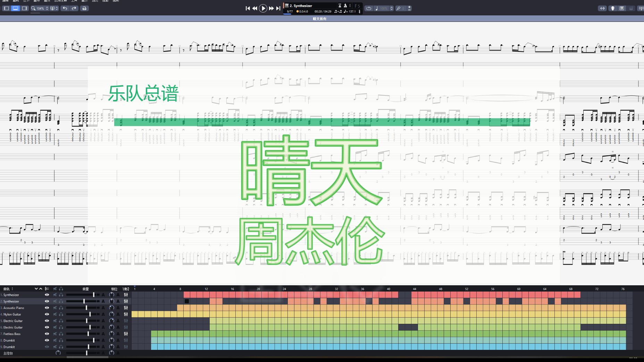This screenshot has width=644, height=362.
Task: Show the virtual drum view
Action: [x=631, y=8]
